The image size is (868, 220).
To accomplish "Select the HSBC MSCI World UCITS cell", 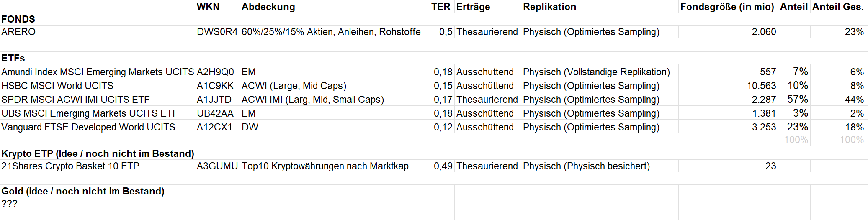I will click(x=57, y=86).
